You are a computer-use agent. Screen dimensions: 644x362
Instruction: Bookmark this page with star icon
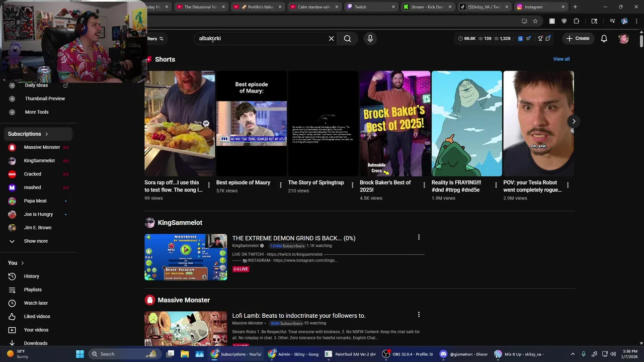click(535, 21)
